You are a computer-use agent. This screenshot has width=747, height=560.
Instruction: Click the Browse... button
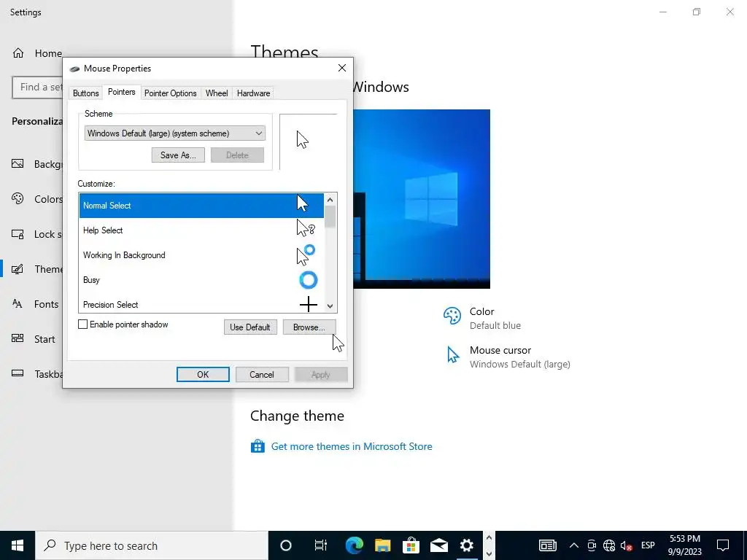click(x=309, y=327)
